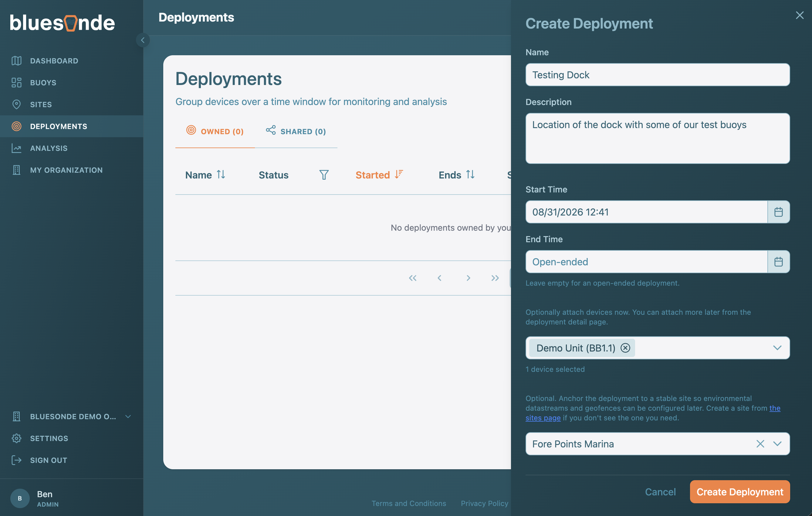Open Settings in the sidebar
The width and height of the screenshot is (812, 516).
pyautogui.click(x=72, y=438)
